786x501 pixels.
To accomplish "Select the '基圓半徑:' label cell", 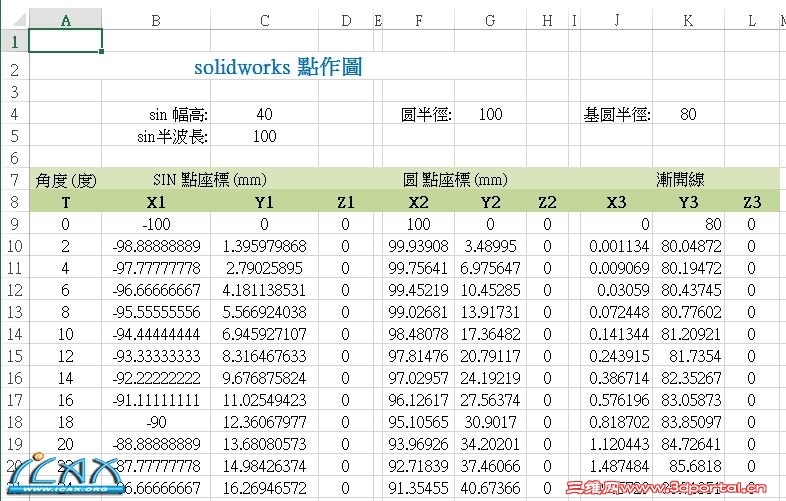I will (617, 114).
